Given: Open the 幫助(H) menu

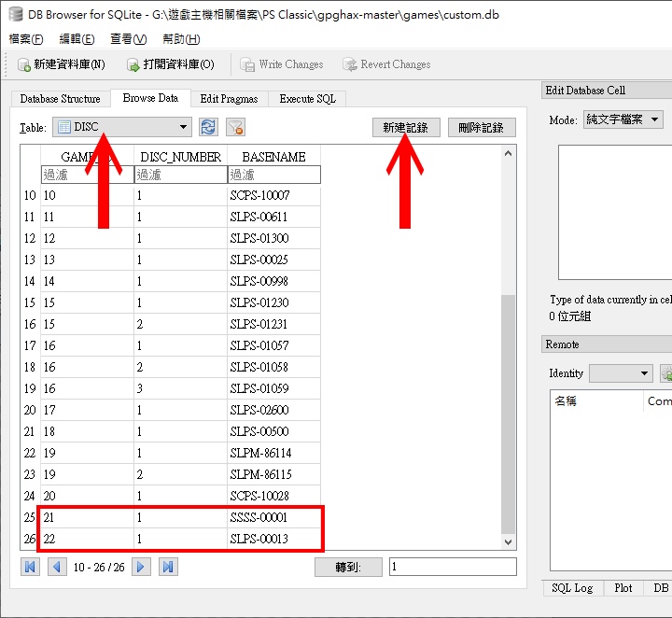Looking at the screenshot, I should coord(181,39).
